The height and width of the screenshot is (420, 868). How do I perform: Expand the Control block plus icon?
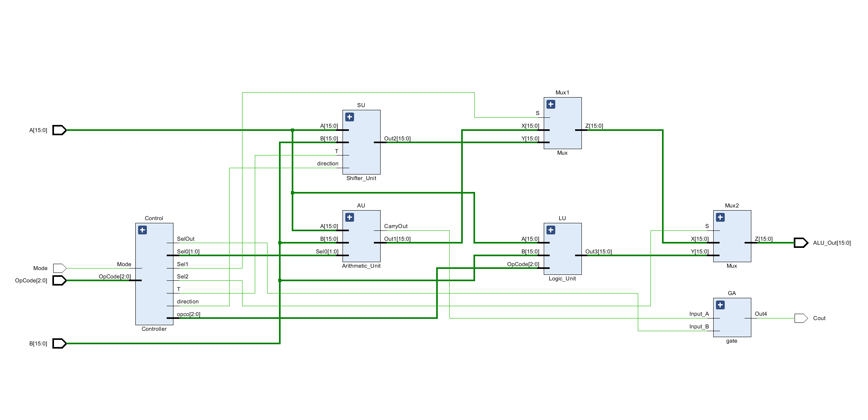click(142, 230)
